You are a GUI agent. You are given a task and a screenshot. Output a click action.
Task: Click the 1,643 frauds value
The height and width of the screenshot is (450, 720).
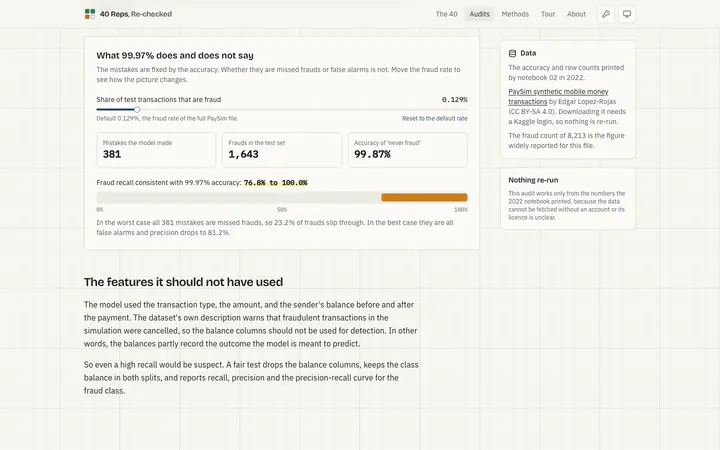[243, 154]
